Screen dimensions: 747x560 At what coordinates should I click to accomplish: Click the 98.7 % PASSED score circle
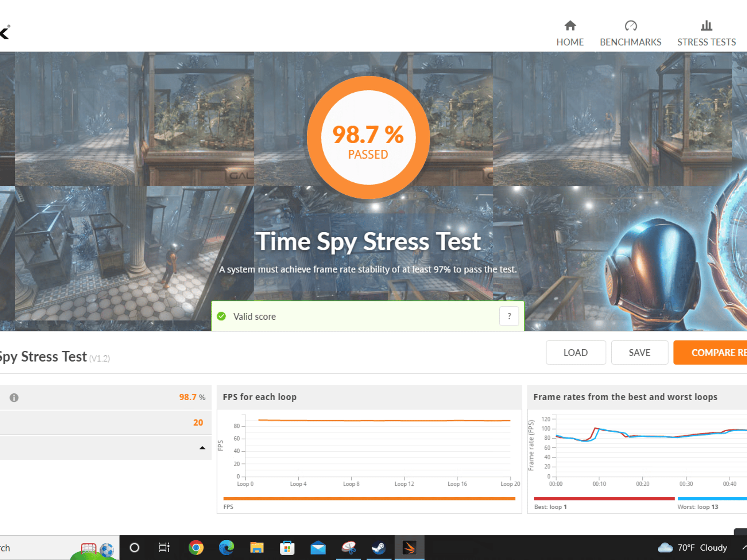pos(368,137)
